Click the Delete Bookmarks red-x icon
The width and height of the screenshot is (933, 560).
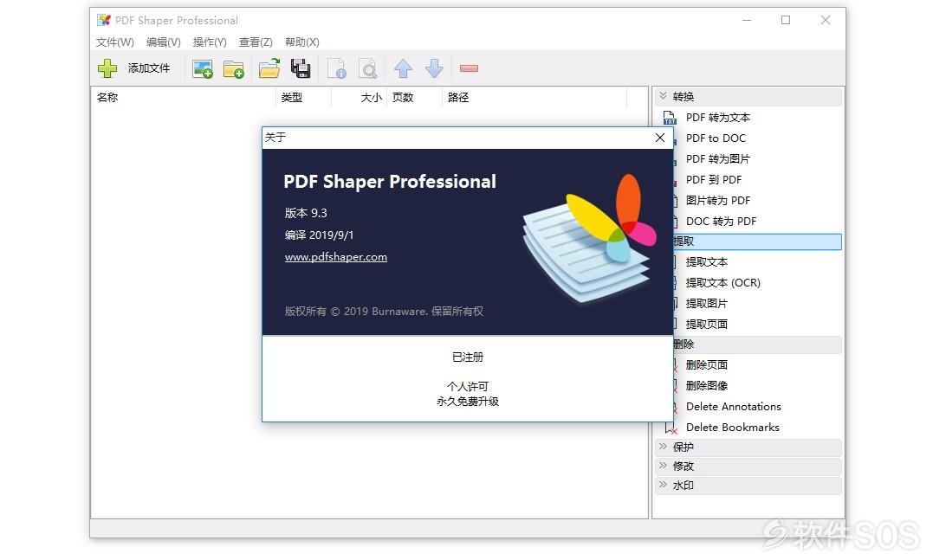671,428
